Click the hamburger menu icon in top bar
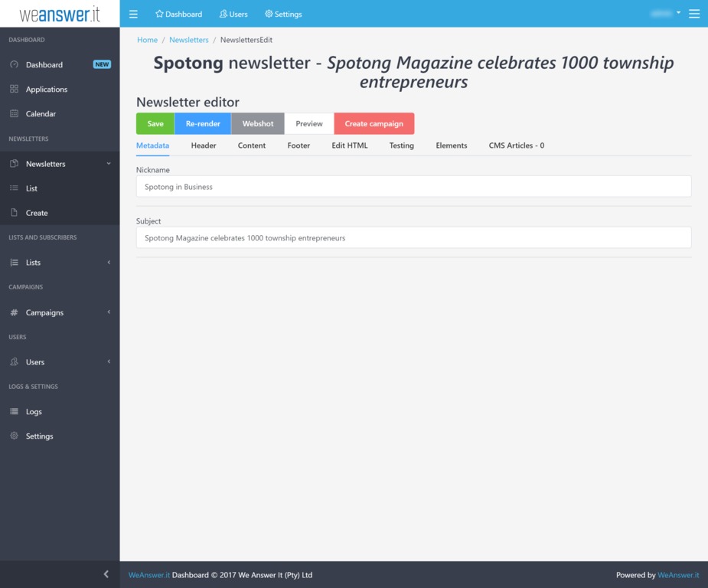The image size is (708, 588). coord(133,14)
